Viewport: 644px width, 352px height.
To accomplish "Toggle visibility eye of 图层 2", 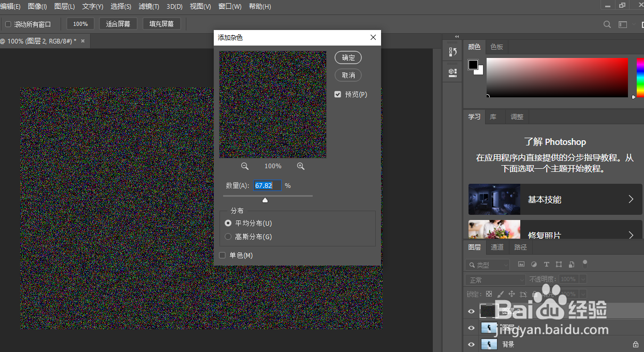I will click(x=471, y=311).
